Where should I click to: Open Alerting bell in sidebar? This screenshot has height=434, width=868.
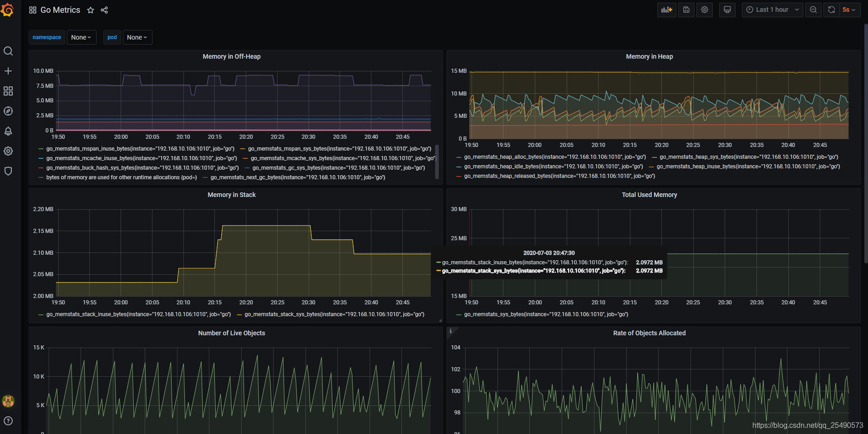click(x=8, y=131)
